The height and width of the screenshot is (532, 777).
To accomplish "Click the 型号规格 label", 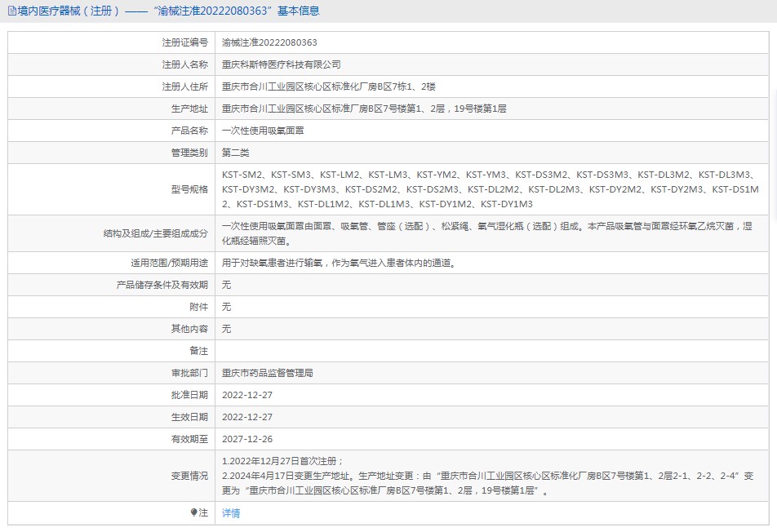I will pyautogui.click(x=189, y=189).
